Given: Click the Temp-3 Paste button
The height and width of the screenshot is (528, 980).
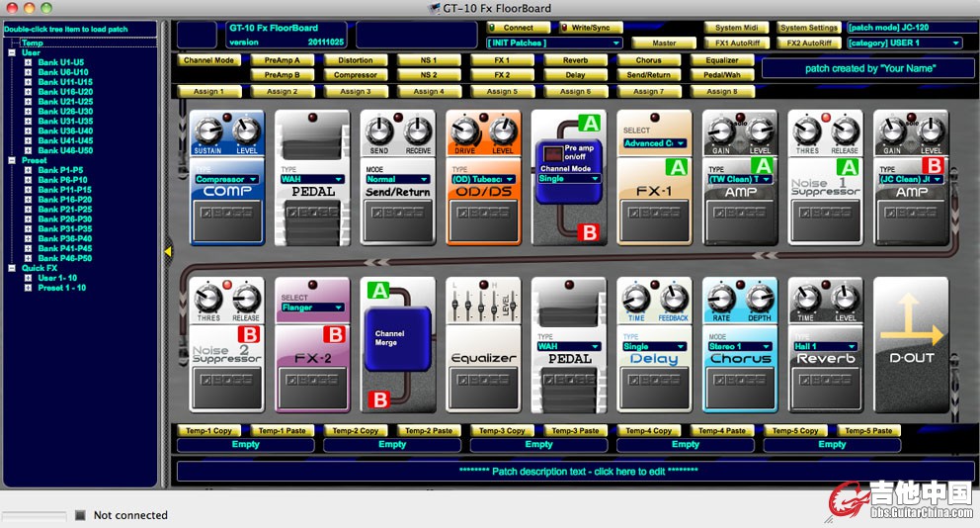Looking at the screenshot, I should (575, 430).
